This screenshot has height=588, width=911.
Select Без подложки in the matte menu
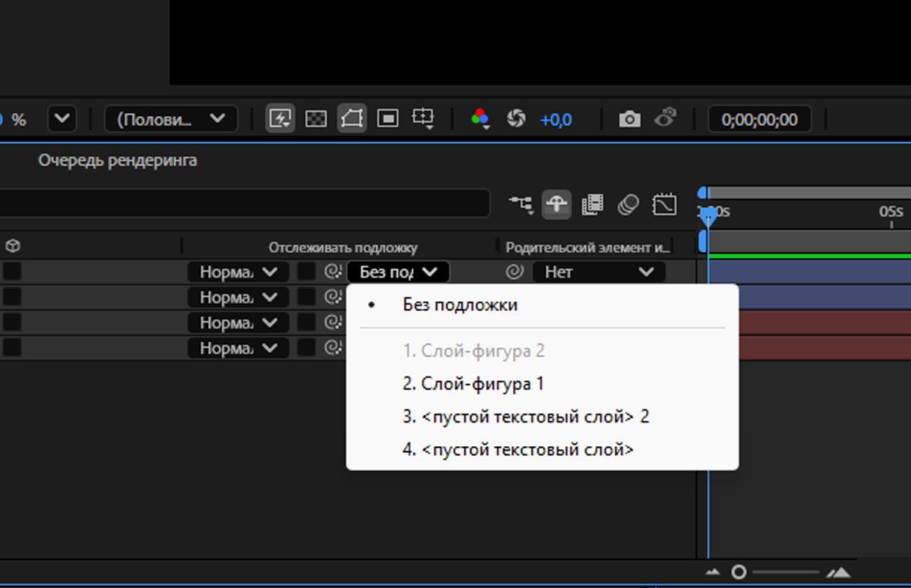pos(460,305)
